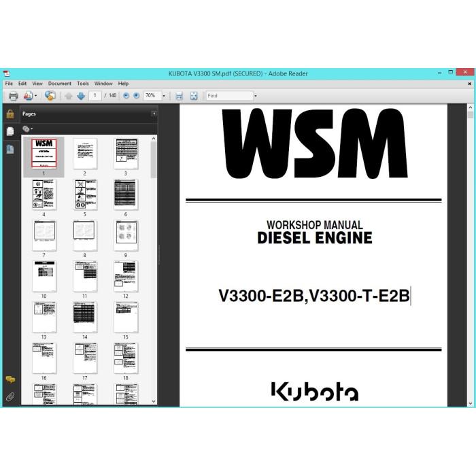
Task: Click the Zoom Out minus icon
Action: (x=126, y=96)
